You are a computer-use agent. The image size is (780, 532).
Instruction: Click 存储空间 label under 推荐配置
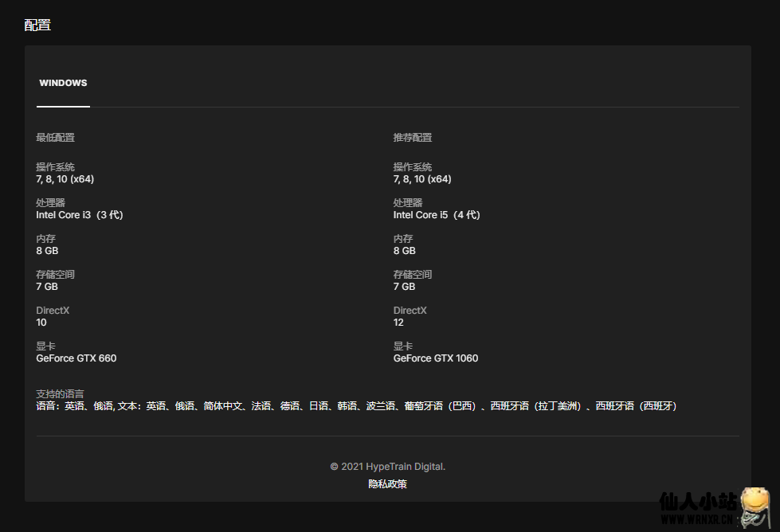click(412, 275)
